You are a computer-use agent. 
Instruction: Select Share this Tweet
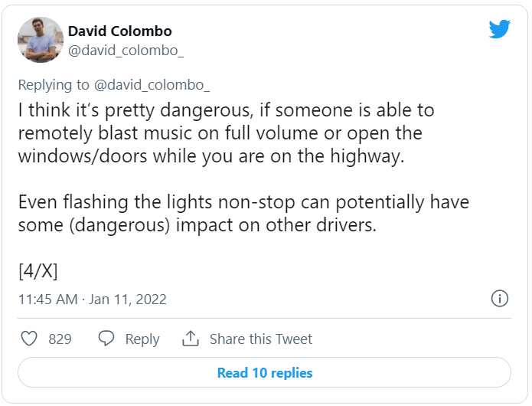[x=260, y=339]
